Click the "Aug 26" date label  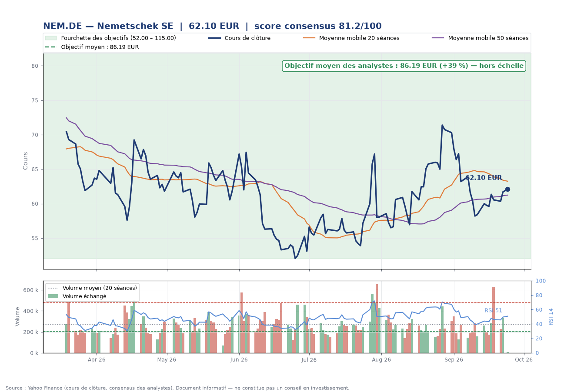381,360
